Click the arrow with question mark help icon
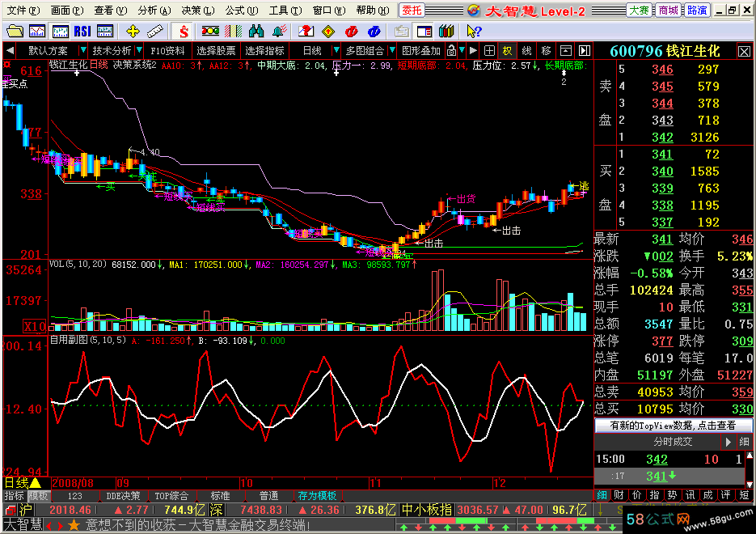The image size is (756, 534). (x=474, y=32)
